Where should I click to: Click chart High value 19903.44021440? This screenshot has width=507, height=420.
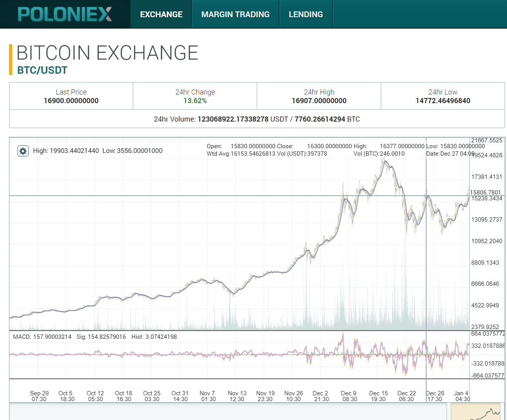click(x=74, y=151)
